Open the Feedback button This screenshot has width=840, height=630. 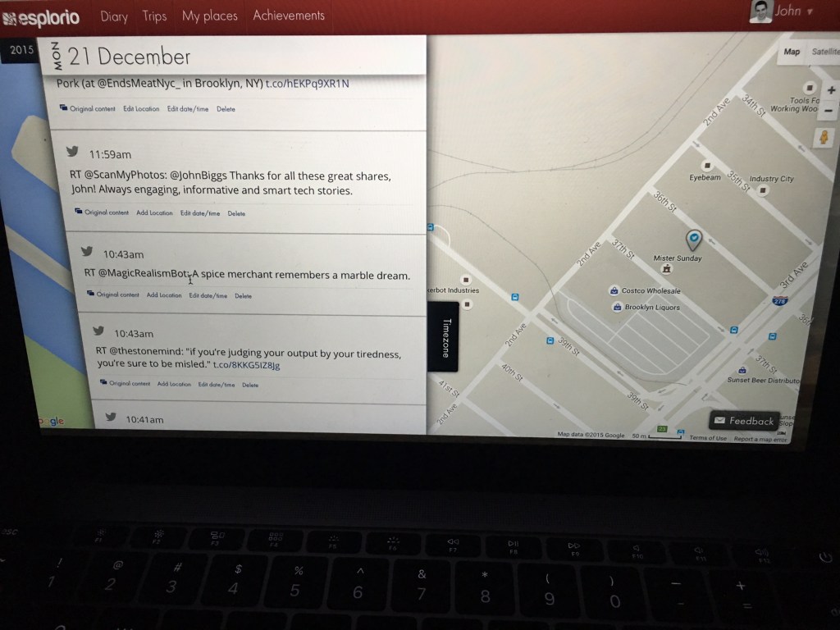(x=744, y=421)
